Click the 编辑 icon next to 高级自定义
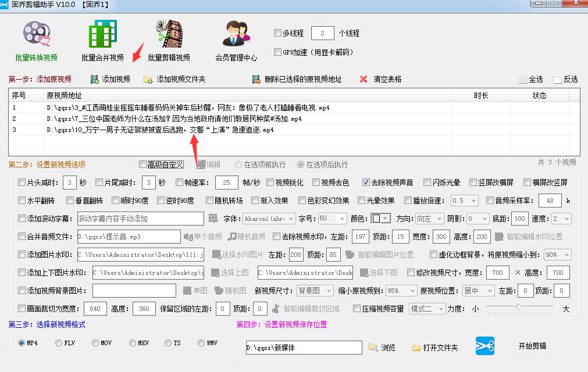588x372 pixels. [x=201, y=164]
